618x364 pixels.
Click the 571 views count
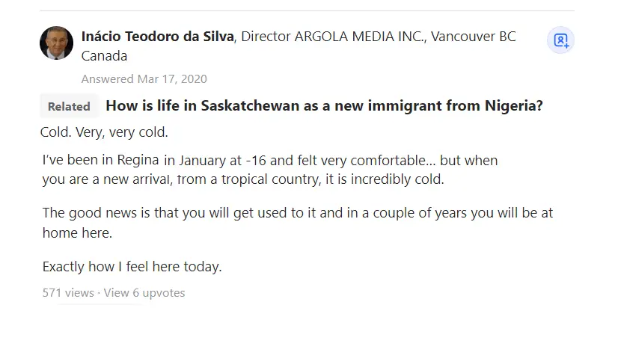point(68,293)
